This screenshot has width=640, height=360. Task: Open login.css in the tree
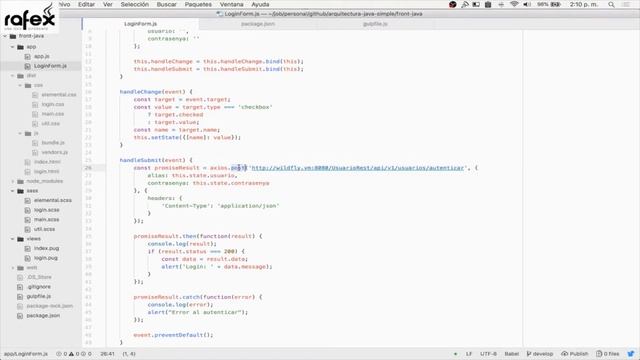coord(53,104)
